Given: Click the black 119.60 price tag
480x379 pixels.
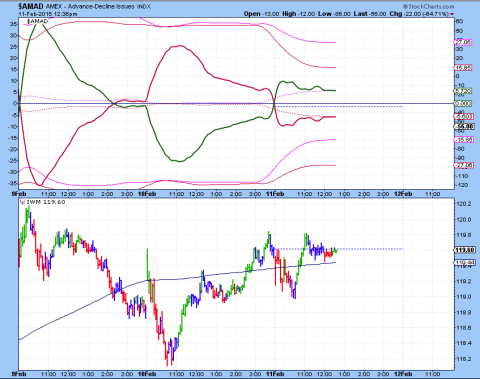Looking at the screenshot, I should (x=465, y=250).
